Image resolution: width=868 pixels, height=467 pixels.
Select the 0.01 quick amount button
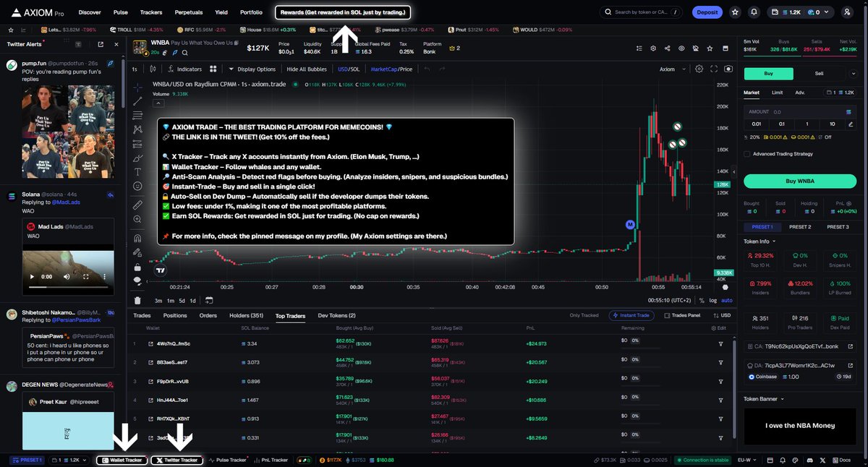coord(756,124)
